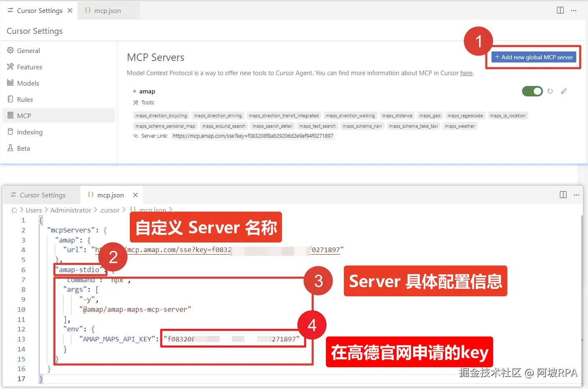588x389 pixels.
Task: Click the MCP Servers heading
Action: tap(156, 58)
